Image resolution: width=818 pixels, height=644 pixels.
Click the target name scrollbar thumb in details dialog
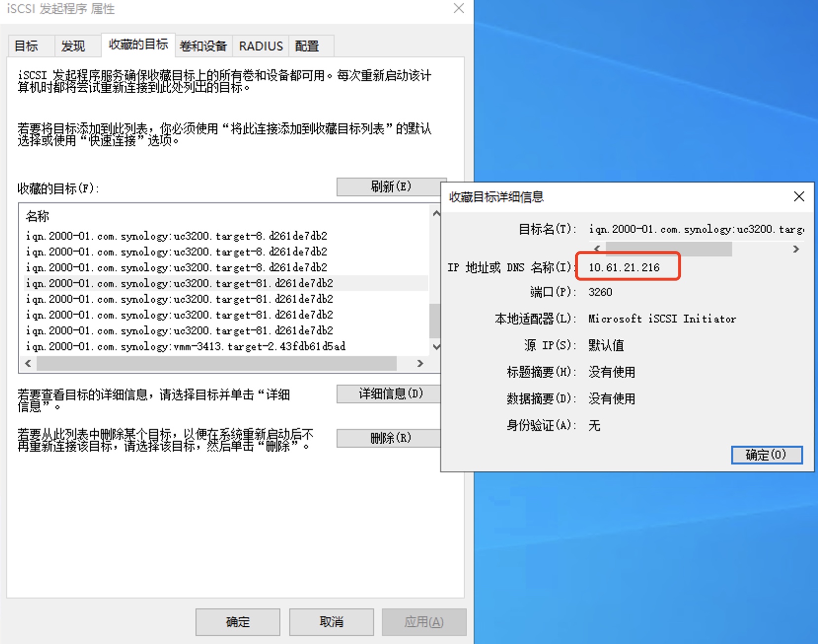[669, 249]
